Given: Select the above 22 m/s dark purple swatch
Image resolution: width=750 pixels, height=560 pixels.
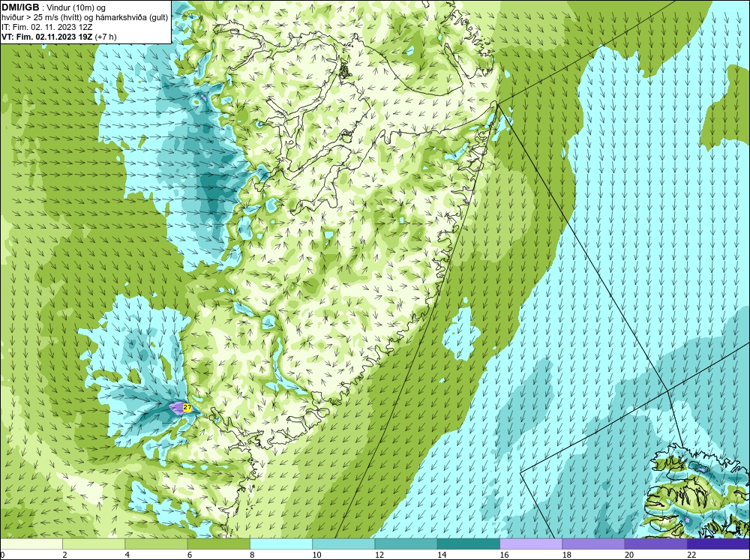Looking at the screenshot, I should pyautogui.click(x=718, y=544).
